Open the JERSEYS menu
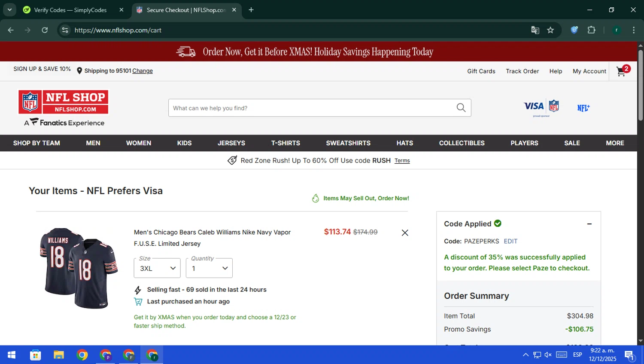Image resolution: width=644 pixels, height=364 pixels. 231,143
